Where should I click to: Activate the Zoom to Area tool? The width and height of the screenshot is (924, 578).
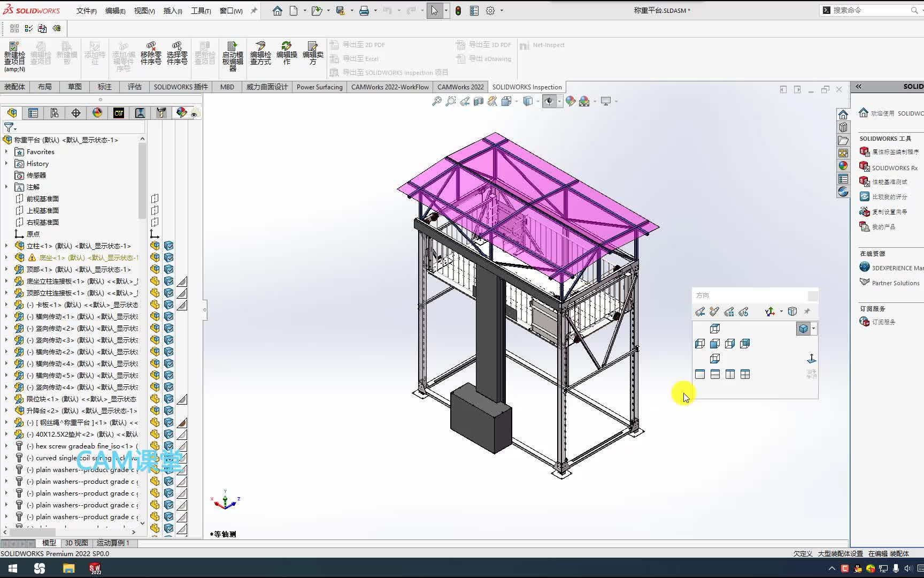(452, 102)
